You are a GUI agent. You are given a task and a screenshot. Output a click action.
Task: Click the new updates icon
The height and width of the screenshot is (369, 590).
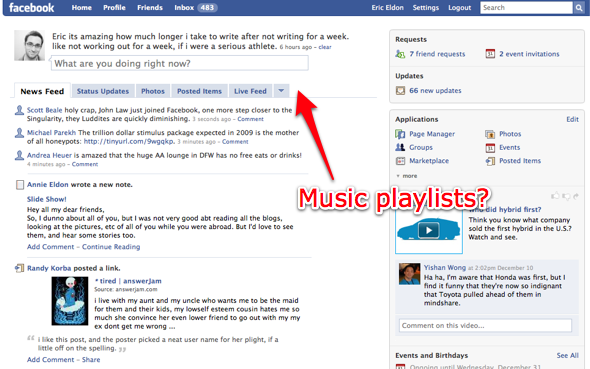point(400,91)
